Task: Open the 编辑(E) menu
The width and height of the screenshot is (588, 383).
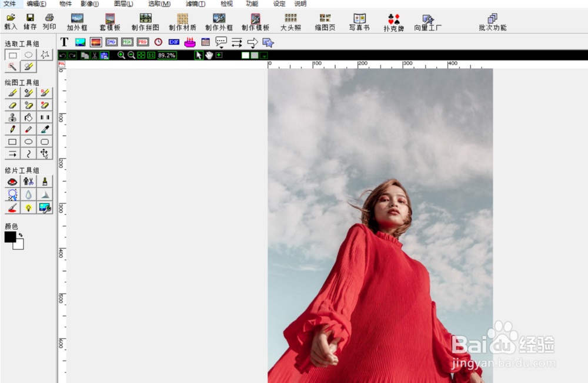Action: tap(36, 4)
